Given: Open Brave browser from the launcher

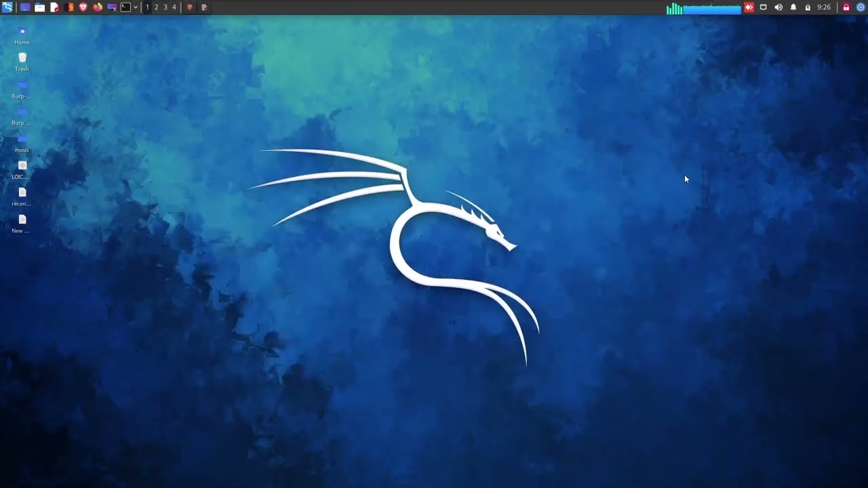Looking at the screenshot, I should coord(83,7).
